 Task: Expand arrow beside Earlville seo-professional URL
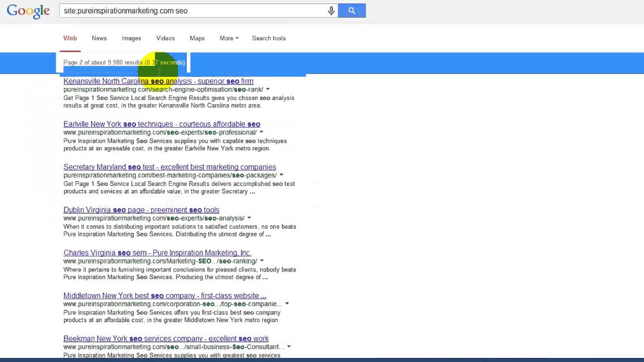coord(261,132)
